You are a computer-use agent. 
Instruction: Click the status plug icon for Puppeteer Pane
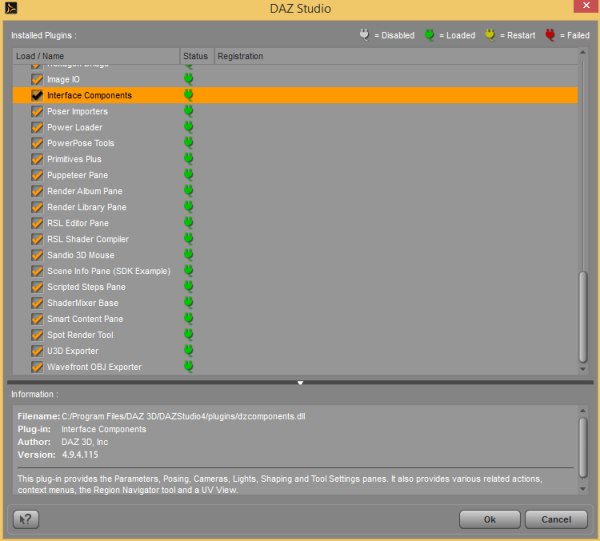pyautogui.click(x=188, y=175)
